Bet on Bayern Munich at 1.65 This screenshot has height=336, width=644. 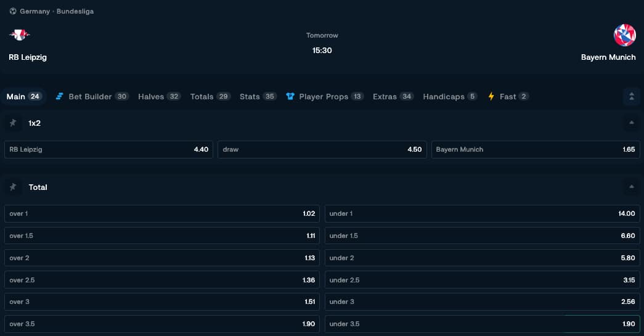[x=536, y=150]
